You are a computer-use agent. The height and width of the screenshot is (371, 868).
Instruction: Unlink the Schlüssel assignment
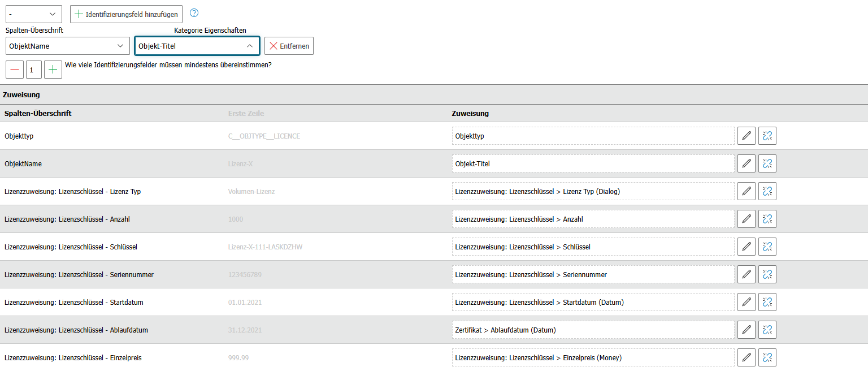point(767,247)
